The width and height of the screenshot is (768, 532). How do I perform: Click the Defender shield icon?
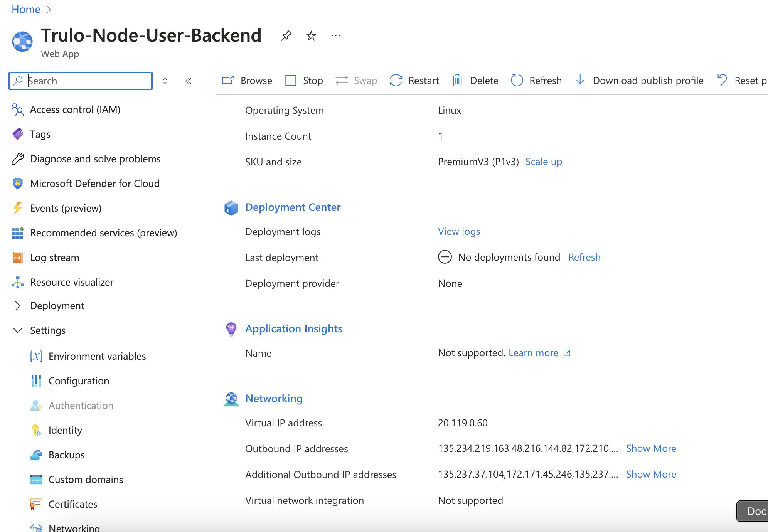[x=17, y=184]
